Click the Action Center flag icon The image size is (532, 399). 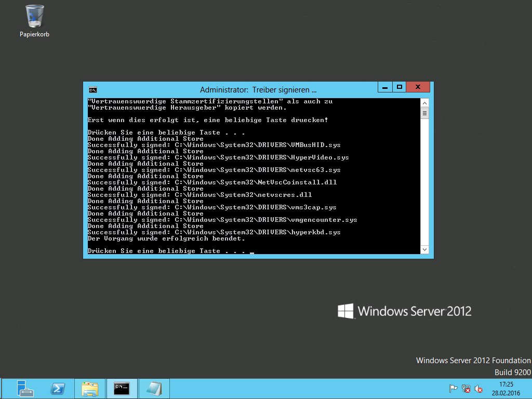[453, 389]
